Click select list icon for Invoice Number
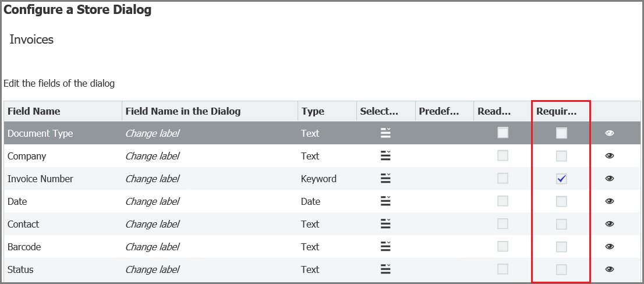 385,179
